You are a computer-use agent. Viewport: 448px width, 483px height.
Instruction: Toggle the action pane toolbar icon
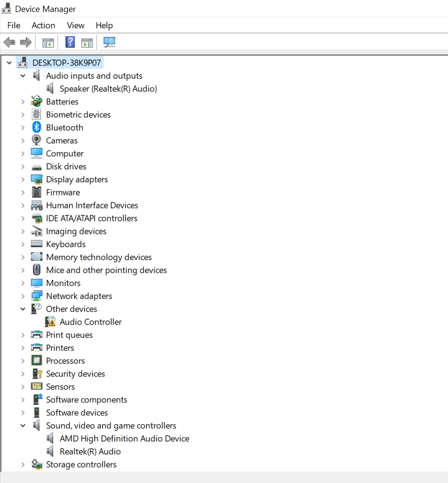point(87,42)
